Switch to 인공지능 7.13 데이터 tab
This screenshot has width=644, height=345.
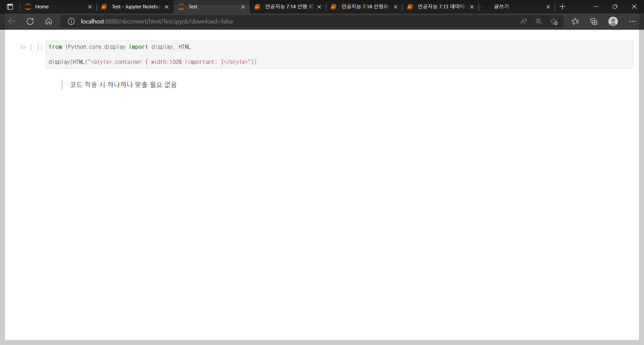440,7
